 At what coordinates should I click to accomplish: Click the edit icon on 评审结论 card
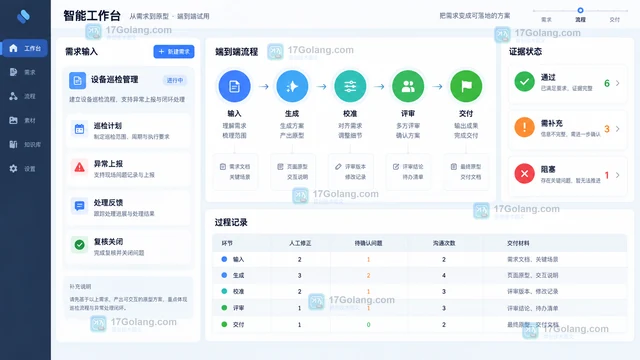(396, 167)
